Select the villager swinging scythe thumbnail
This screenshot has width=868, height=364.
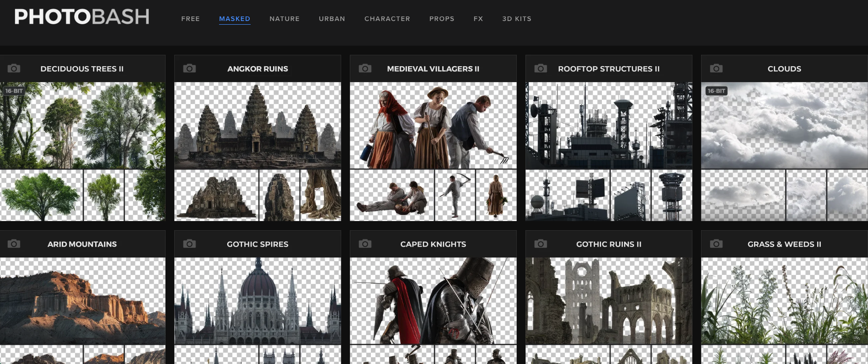point(455,195)
